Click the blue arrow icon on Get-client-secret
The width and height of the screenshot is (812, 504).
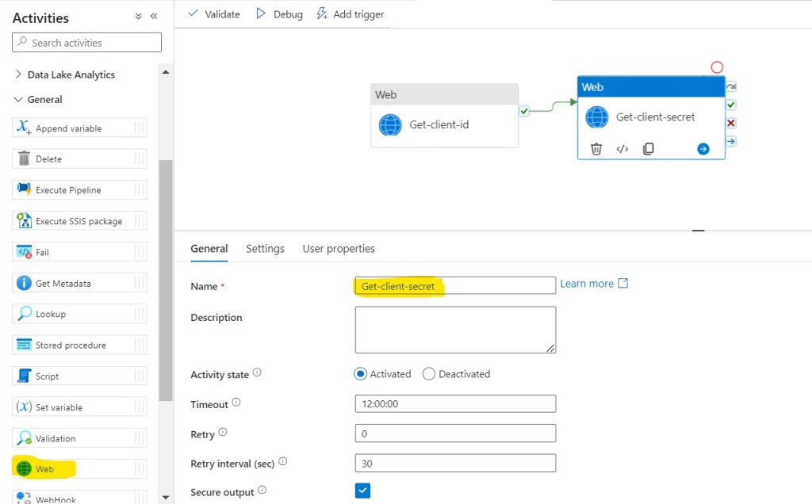click(x=703, y=149)
